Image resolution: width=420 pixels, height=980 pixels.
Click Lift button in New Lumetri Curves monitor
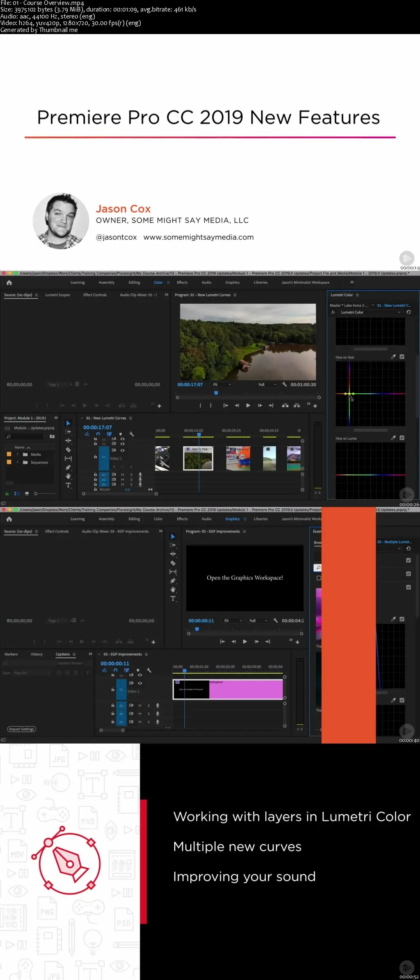click(x=285, y=406)
